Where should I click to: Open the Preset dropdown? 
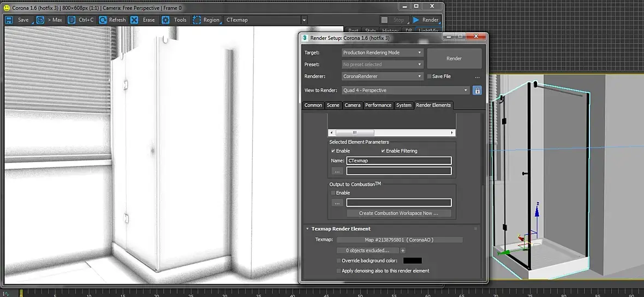383,64
